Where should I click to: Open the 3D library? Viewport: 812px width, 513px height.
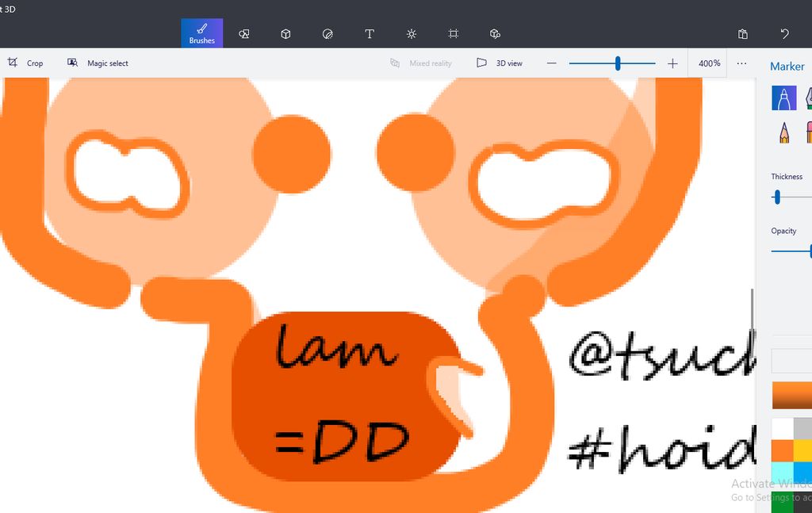(495, 33)
